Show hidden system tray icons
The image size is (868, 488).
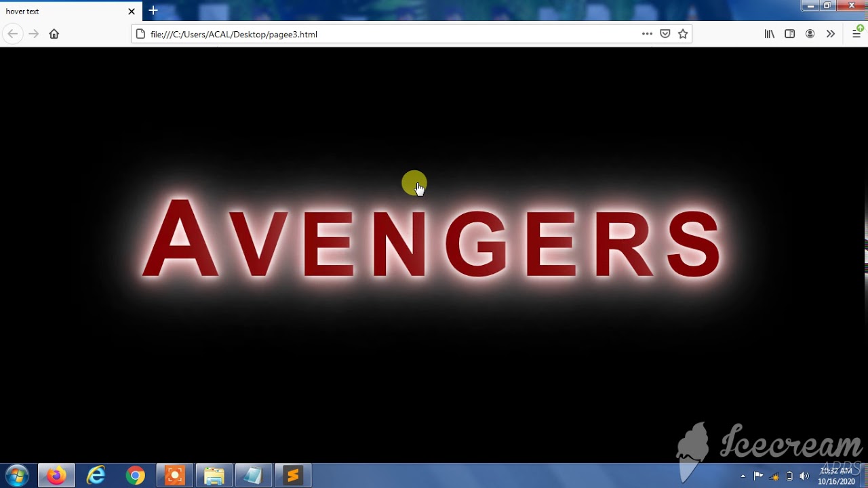[743, 476]
